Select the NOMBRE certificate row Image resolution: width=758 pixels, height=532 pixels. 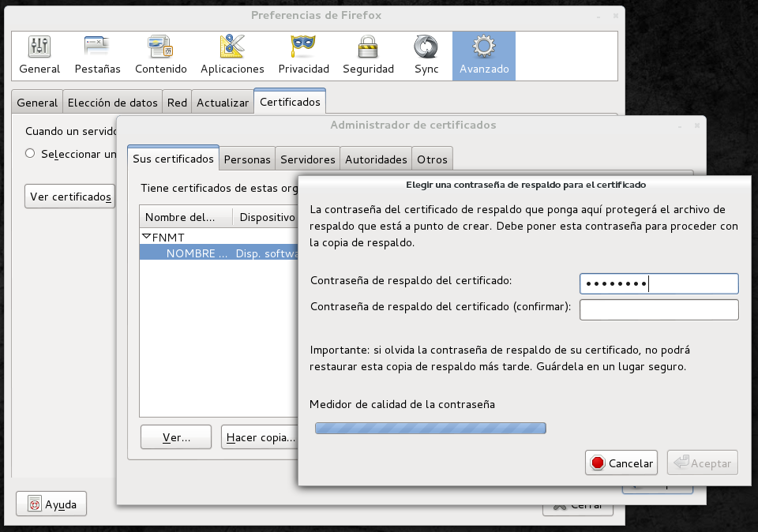pyautogui.click(x=219, y=253)
